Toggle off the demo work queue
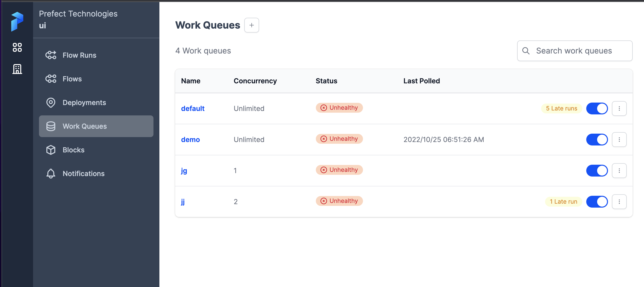The height and width of the screenshot is (287, 644). pyautogui.click(x=597, y=140)
